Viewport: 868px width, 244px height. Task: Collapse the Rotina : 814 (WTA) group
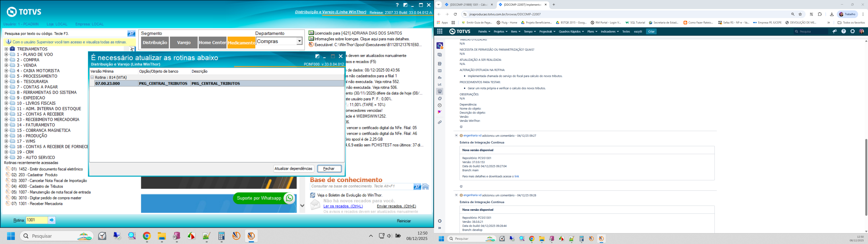(92, 77)
